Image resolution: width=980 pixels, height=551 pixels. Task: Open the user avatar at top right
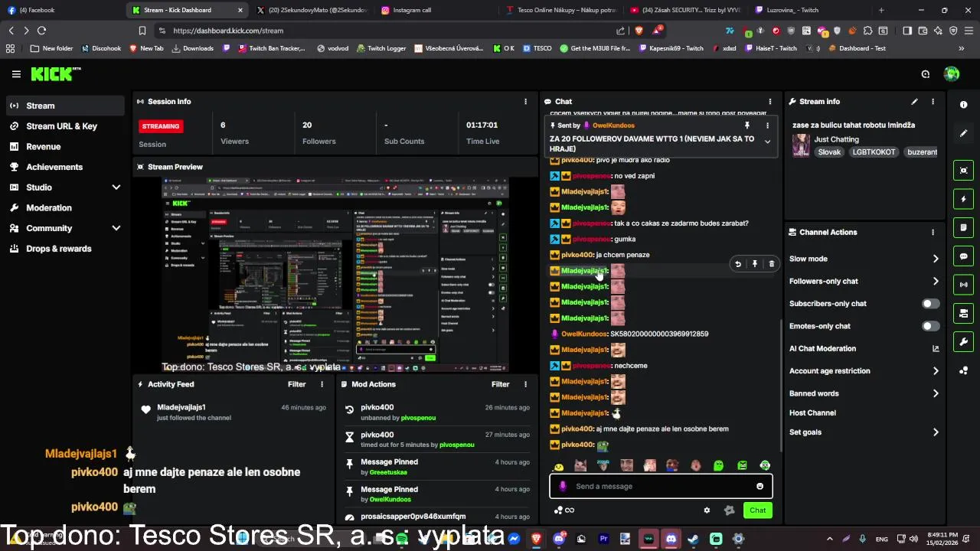pos(952,74)
